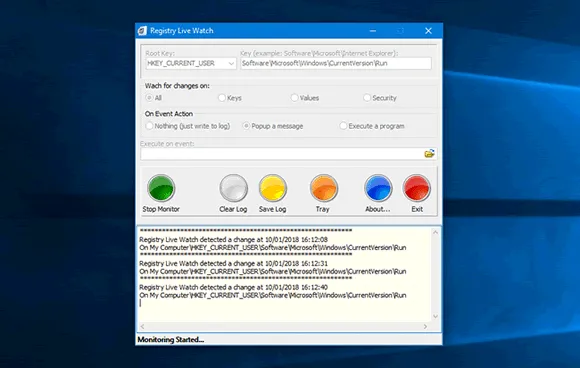
Task: Browse for program using folder icon
Action: 429,153
